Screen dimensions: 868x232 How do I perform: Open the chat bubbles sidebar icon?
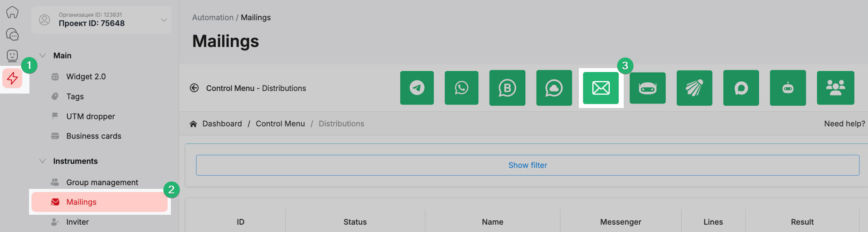click(12, 34)
